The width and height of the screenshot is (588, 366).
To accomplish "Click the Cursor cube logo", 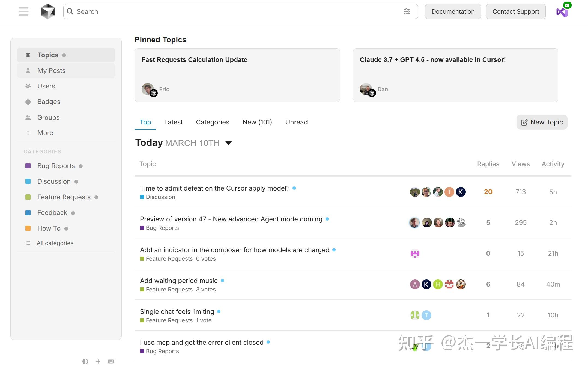I will click(48, 11).
